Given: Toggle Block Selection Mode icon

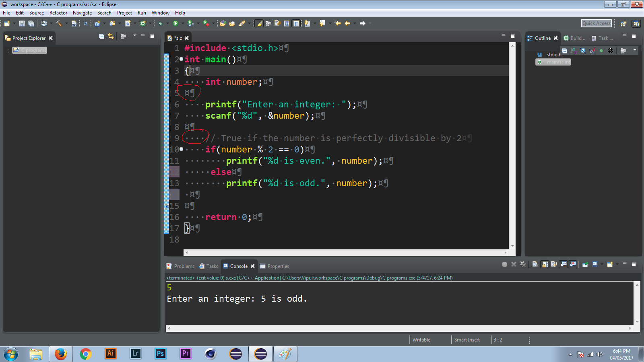Looking at the screenshot, I should point(287,23).
